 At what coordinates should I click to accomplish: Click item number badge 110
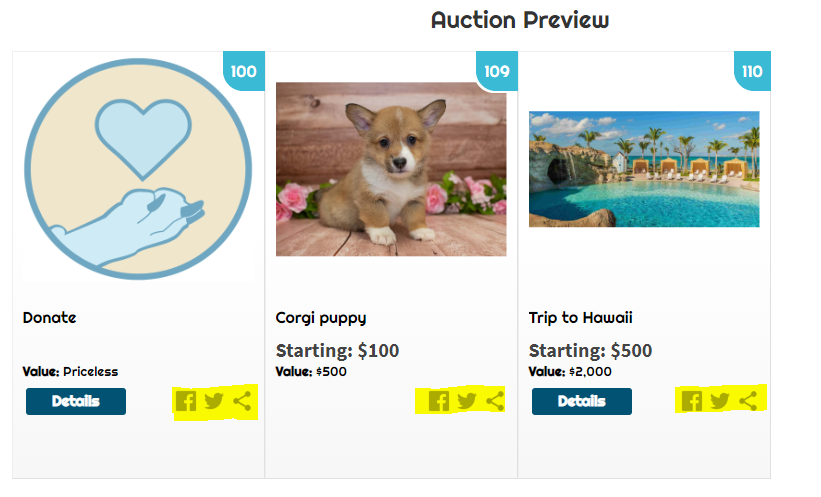752,71
